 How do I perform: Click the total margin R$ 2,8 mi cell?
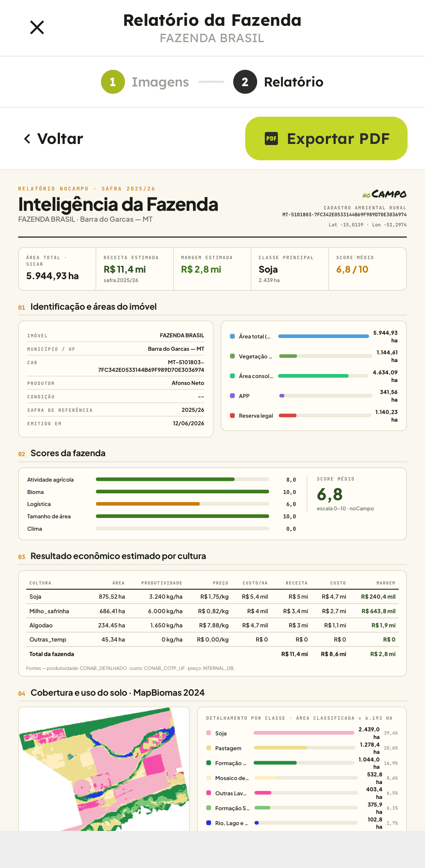click(383, 654)
